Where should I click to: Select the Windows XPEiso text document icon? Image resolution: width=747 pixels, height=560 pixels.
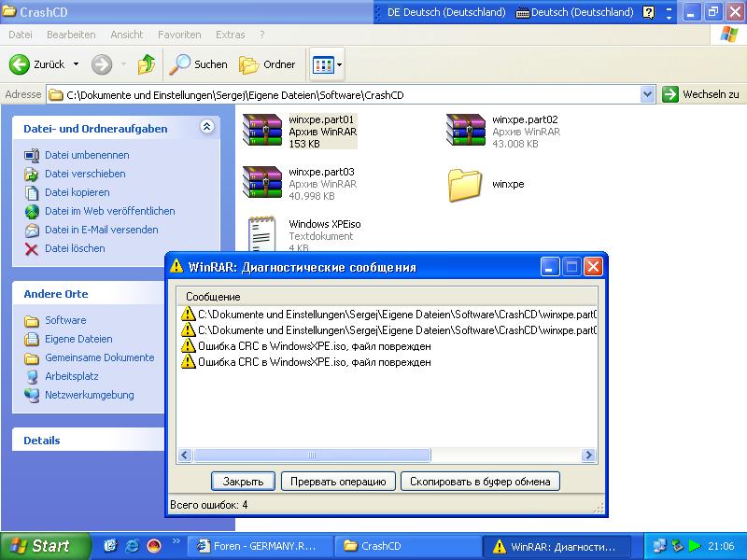262,233
